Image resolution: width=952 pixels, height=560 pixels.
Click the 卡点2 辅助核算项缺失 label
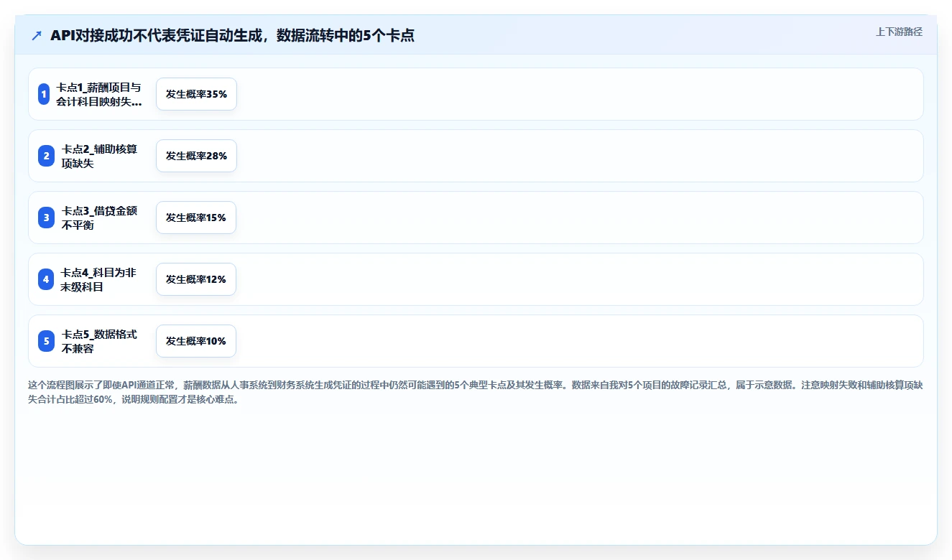(x=99, y=156)
